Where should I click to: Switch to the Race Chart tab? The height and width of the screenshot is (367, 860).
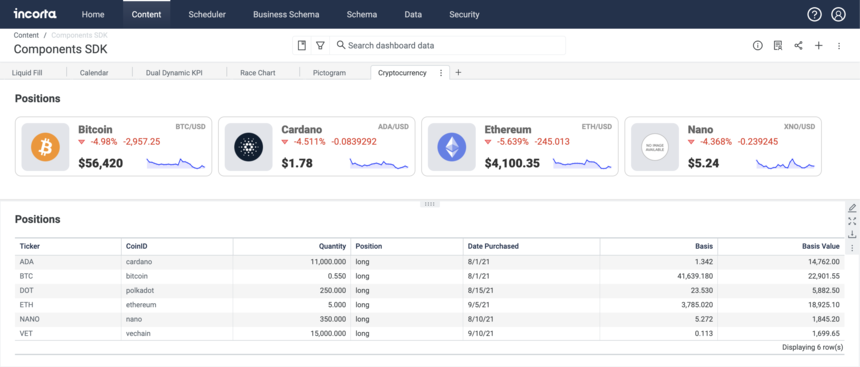click(x=258, y=72)
